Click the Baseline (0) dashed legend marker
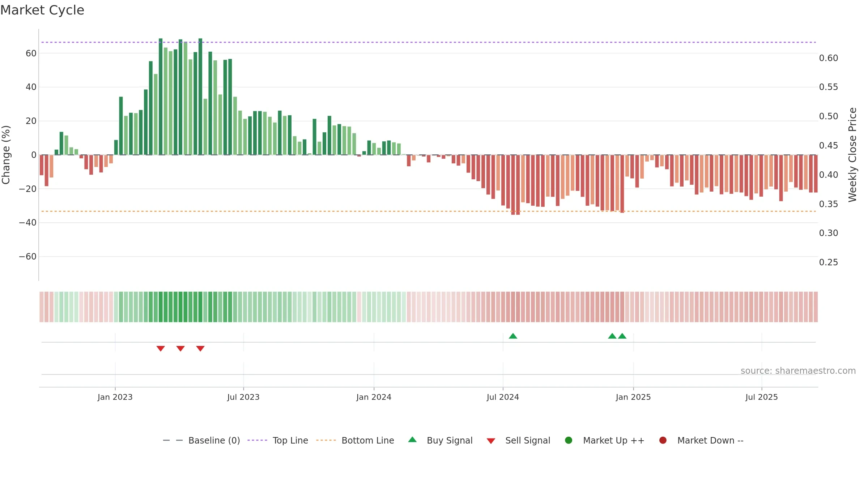Image resolution: width=868 pixels, height=488 pixels. (x=173, y=440)
